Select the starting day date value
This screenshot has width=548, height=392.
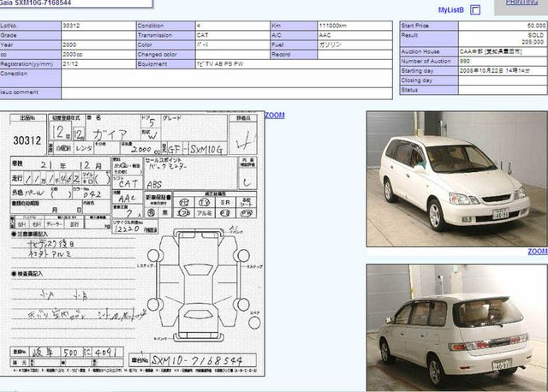point(495,71)
